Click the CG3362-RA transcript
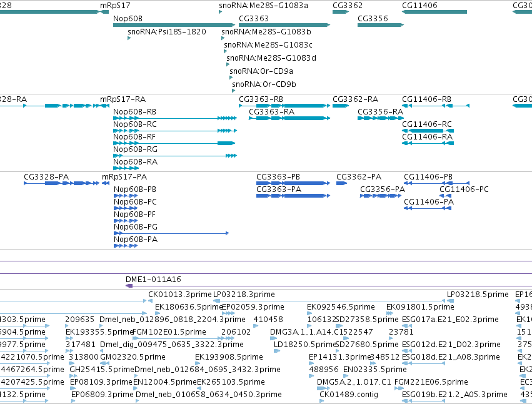Screen dimensions: 532x404 click(341, 106)
